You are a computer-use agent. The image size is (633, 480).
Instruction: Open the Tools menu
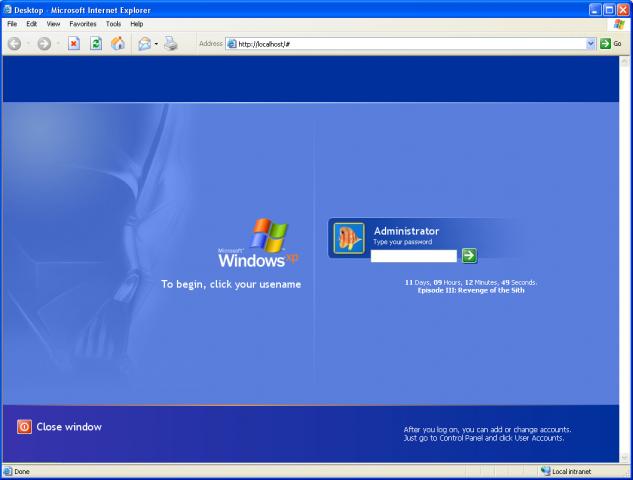click(113, 24)
